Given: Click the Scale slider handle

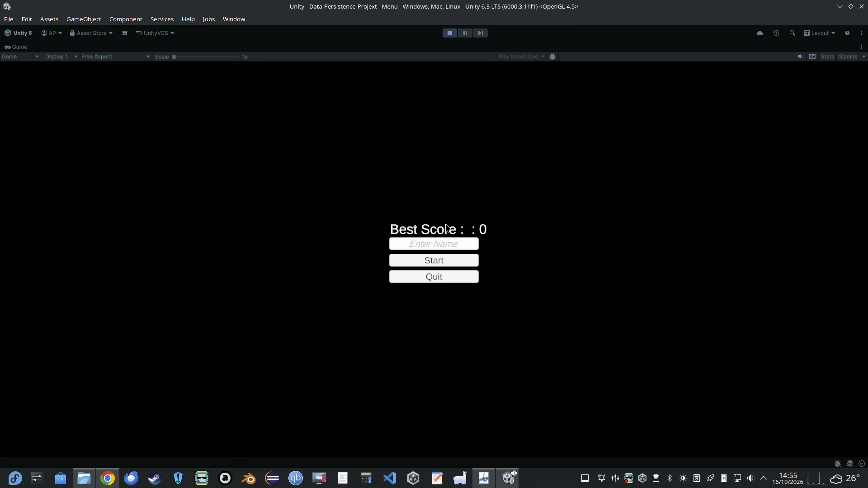Looking at the screenshot, I should pyautogui.click(x=174, y=57).
